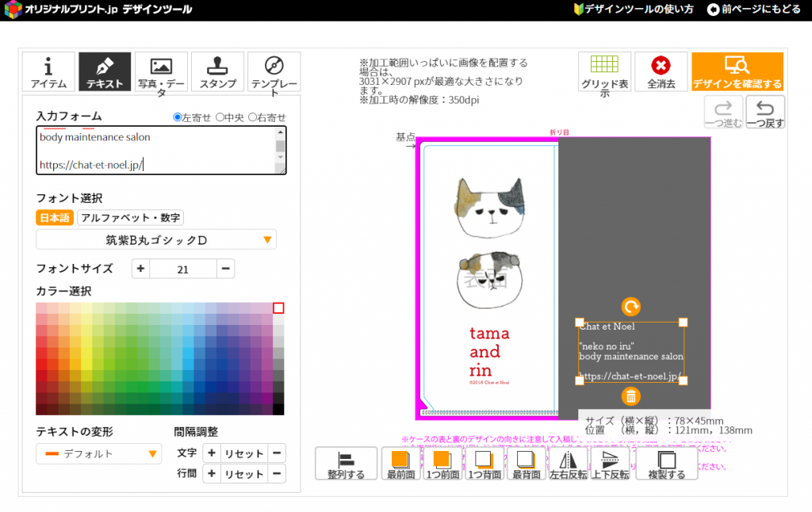This screenshot has height=512, width=812.
Task: Open the 写真・データ photo tab
Action: 161,71
